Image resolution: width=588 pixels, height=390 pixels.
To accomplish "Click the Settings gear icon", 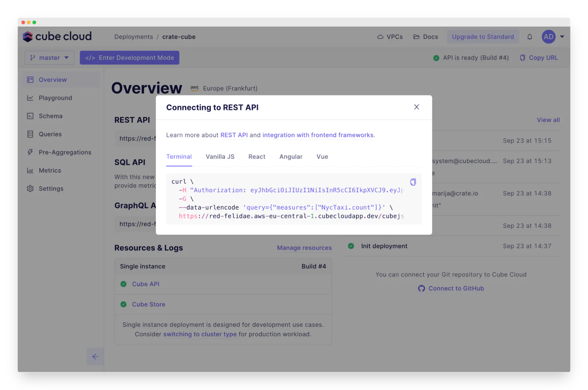I will [x=30, y=189].
